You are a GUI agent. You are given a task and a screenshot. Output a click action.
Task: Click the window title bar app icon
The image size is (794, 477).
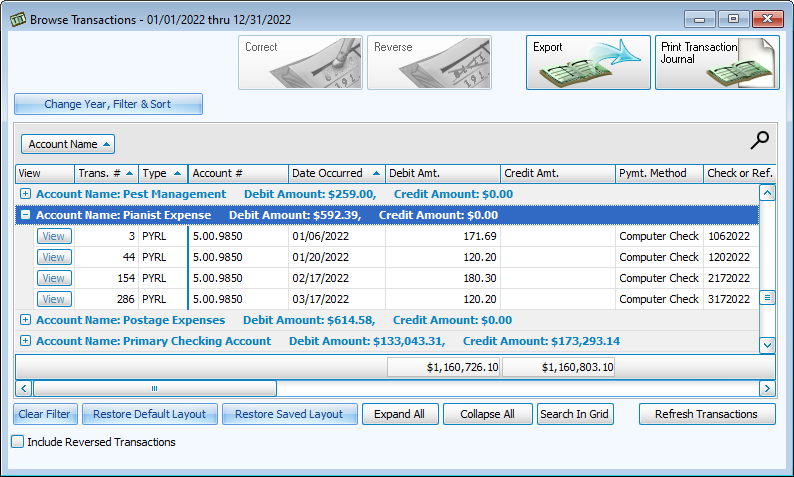tap(17, 19)
